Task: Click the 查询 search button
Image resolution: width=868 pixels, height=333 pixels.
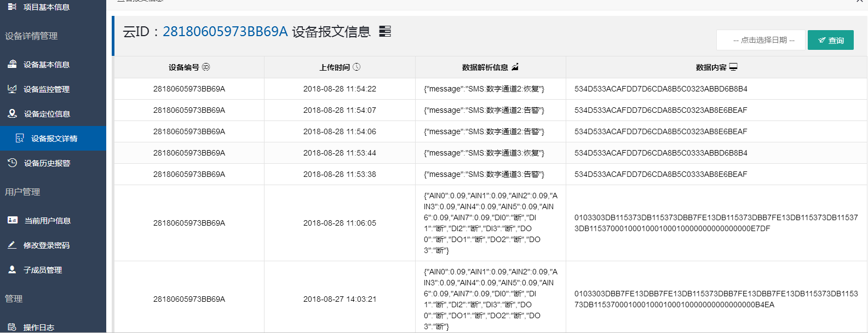Action: (x=830, y=40)
